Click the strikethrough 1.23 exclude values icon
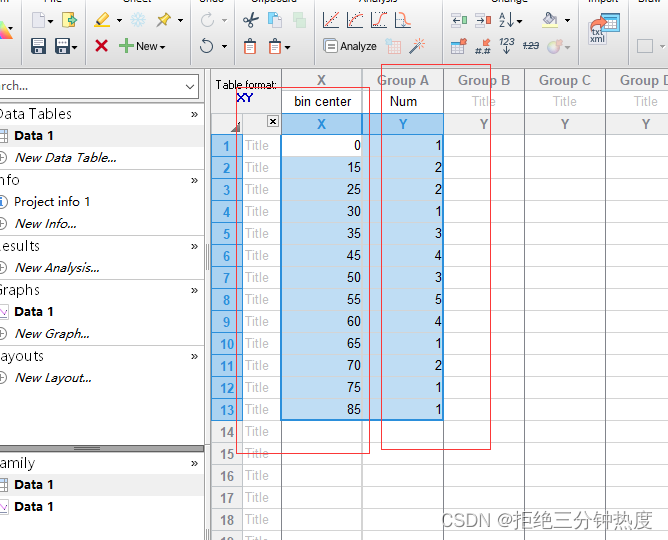This screenshot has width=668, height=540. [x=530, y=46]
